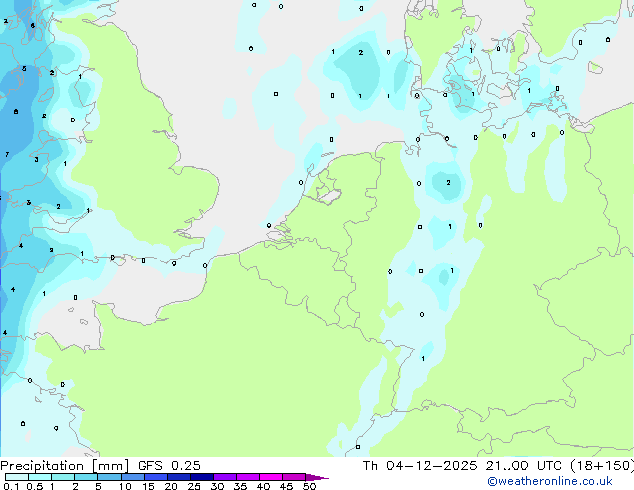The image size is (634, 490).
Task: Click the "35" legend scale label
Action: [x=240, y=486]
